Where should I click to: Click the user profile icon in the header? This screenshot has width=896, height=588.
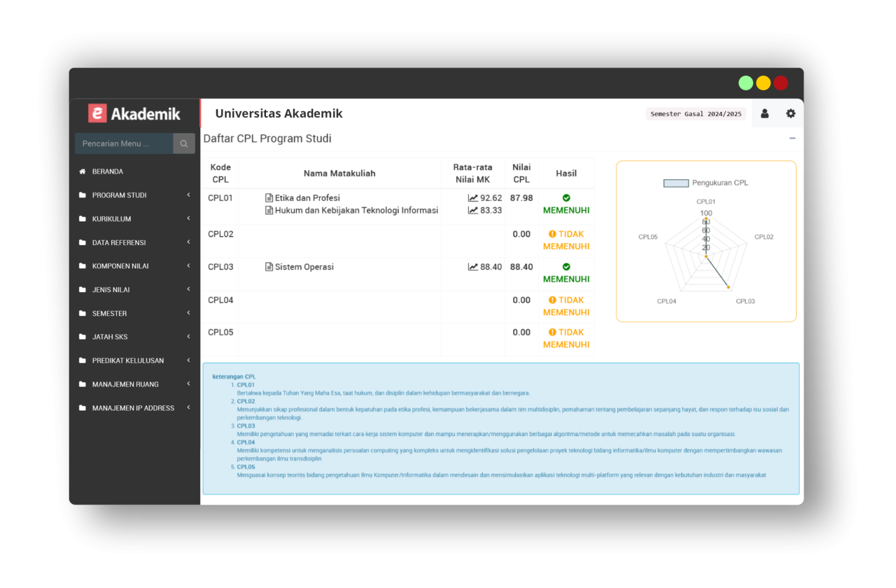pyautogui.click(x=765, y=113)
